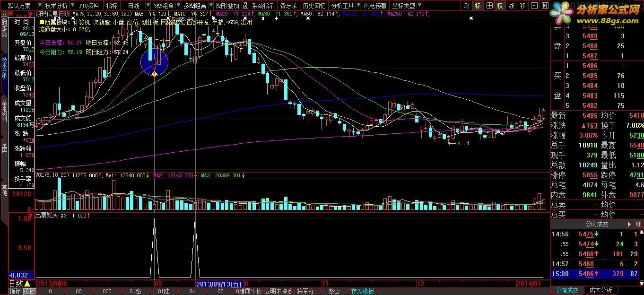Switch to the 成本分析 tab
Image resolution: width=644 pixels, height=295 pixels.
(x=600, y=290)
